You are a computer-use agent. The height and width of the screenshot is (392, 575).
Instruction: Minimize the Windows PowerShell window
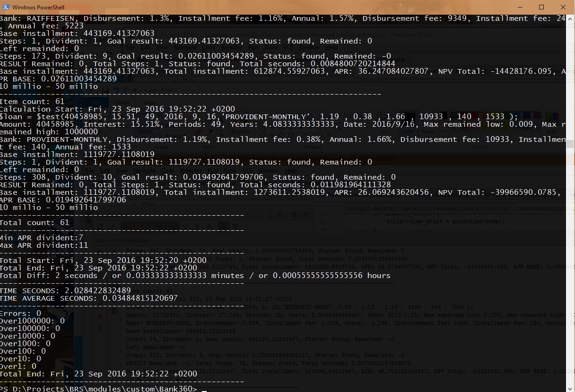[520, 7]
